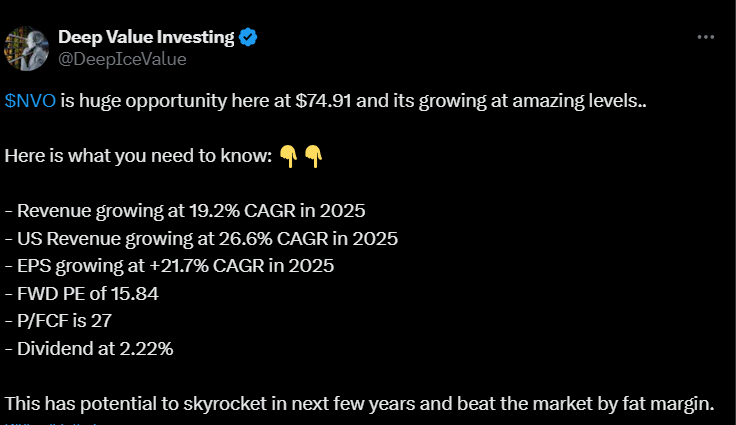Select the 'FWD PE of 15.84' line
Screen dimensions: 736x425
coord(82,294)
